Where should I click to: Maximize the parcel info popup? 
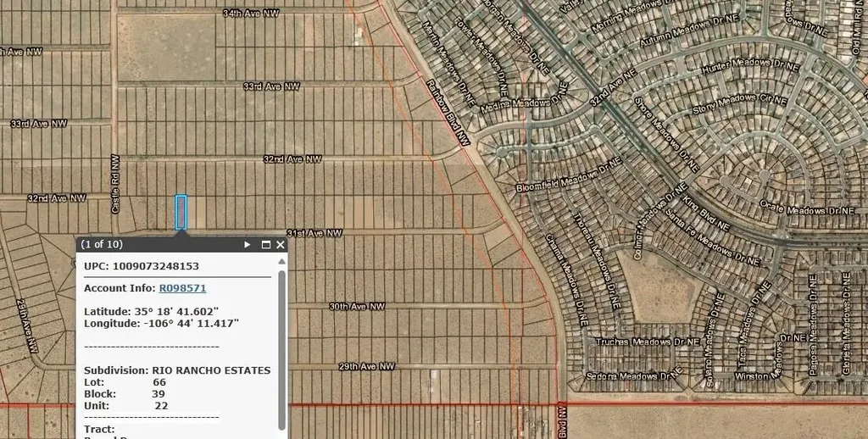tap(266, 245)
